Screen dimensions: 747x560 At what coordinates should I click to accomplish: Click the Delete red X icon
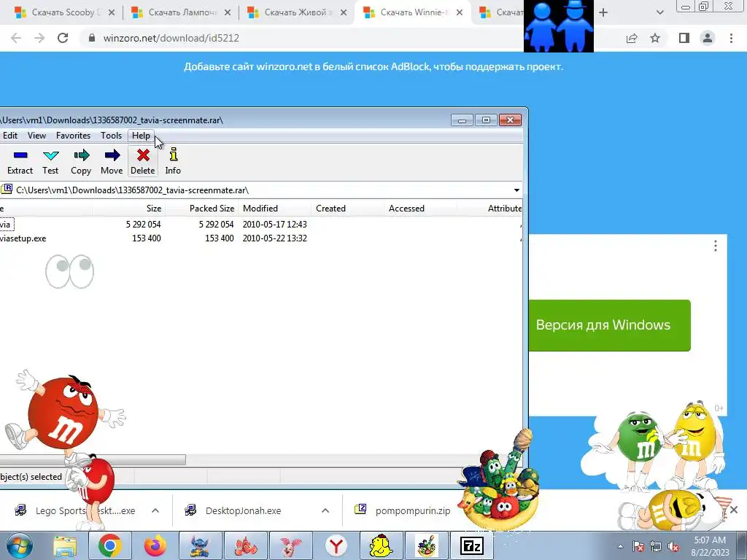(x=143, y=155)
